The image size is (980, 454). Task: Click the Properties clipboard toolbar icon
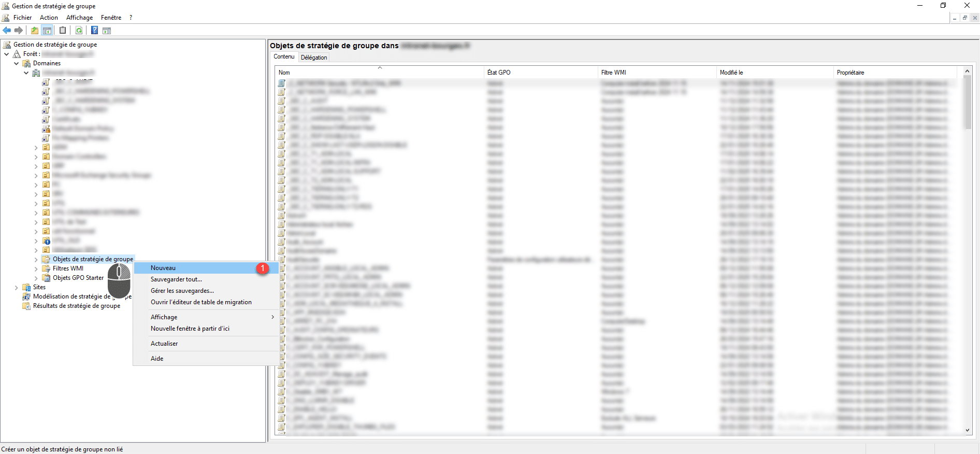[63, 31]
